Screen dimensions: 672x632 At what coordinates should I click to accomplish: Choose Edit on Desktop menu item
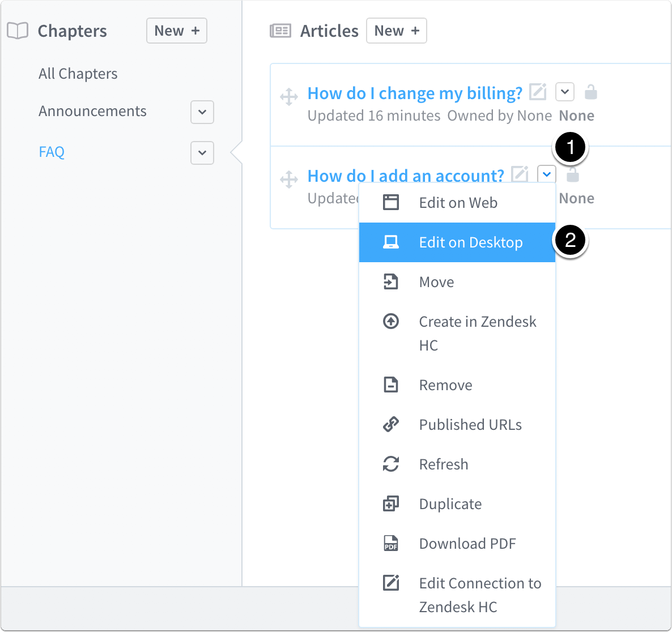[x=457, y=242]
